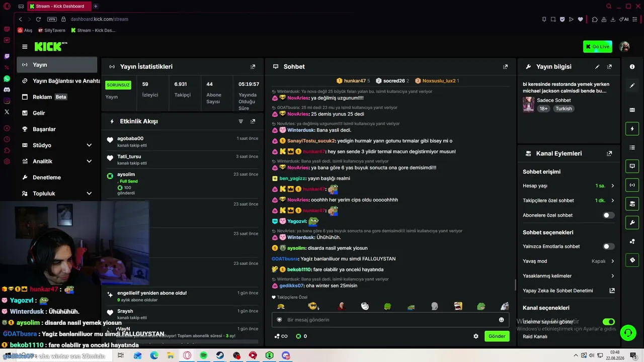This screenshot has width=644, height=362.
Task: Open Steam from the taskbar
Action: [x=220, y=355]
